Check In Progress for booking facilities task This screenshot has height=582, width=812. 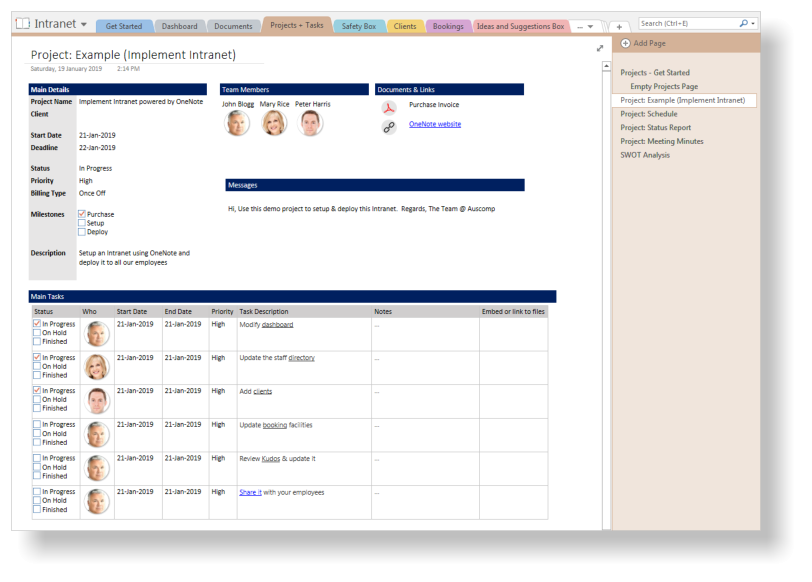37,424
